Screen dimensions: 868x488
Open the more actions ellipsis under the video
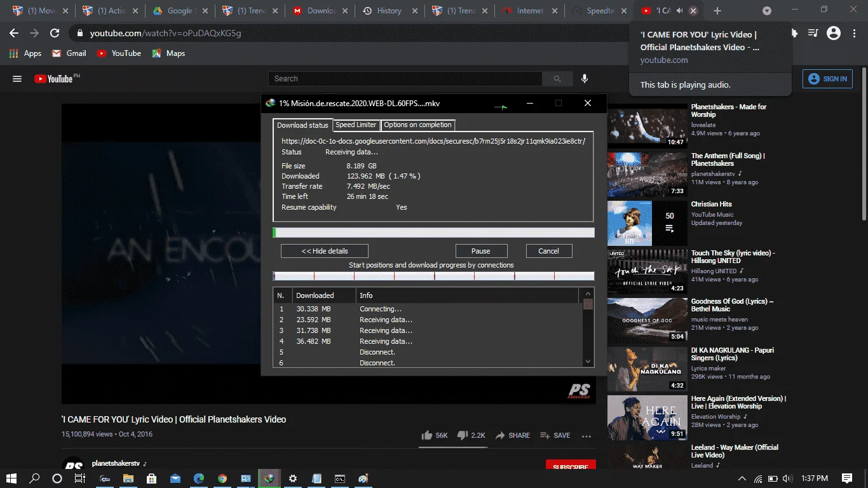[x=586, y=436]
